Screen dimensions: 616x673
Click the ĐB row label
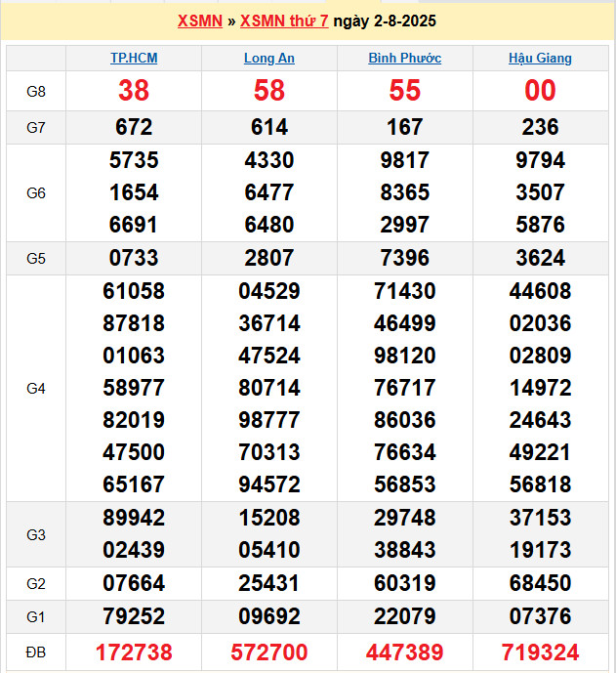click(36, 652)
